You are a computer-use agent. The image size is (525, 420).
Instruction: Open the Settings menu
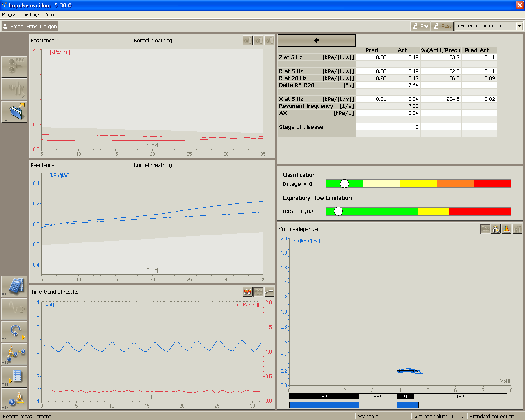coord(32,14)
